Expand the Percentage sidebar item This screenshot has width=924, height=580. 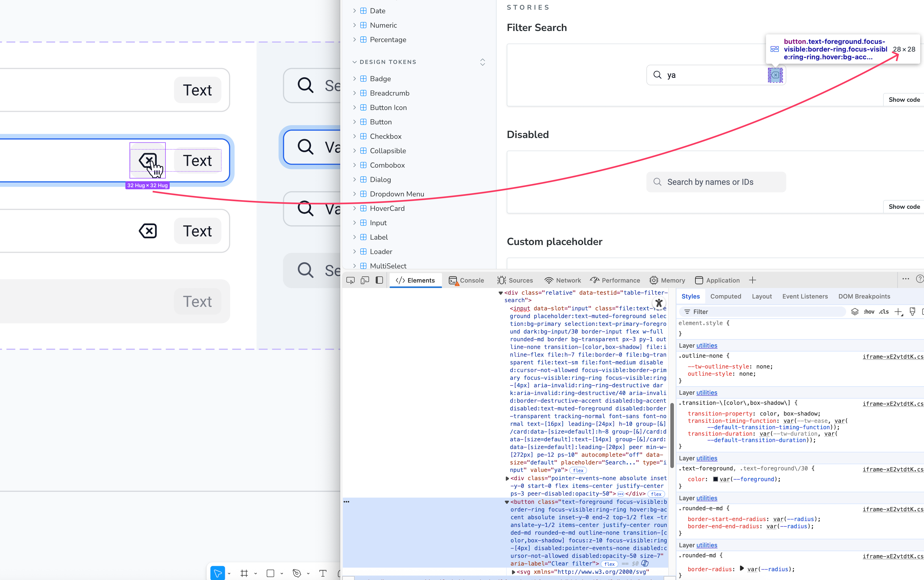(x=355, y=40)
